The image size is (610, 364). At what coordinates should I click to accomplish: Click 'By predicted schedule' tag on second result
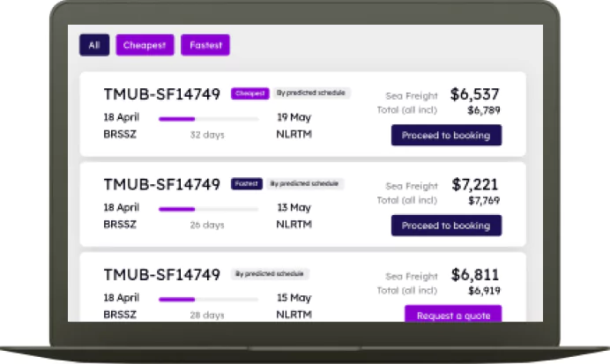coord(305,183)
